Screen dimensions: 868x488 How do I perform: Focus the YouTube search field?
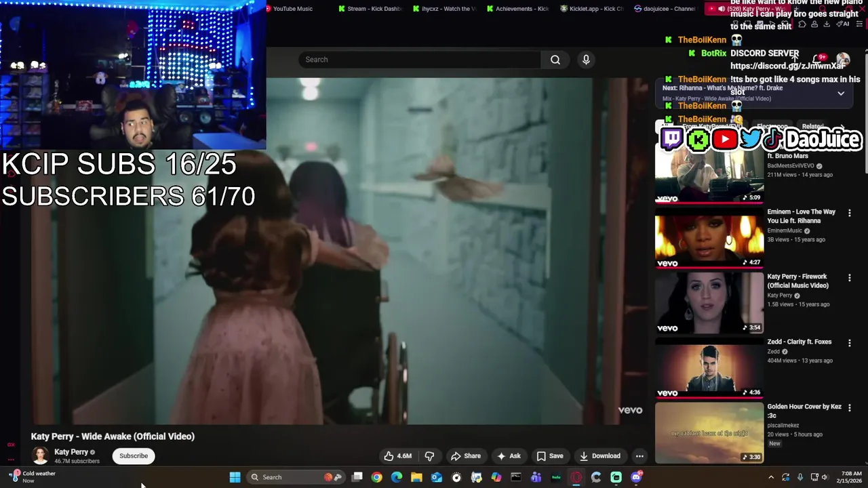point(420,60)
